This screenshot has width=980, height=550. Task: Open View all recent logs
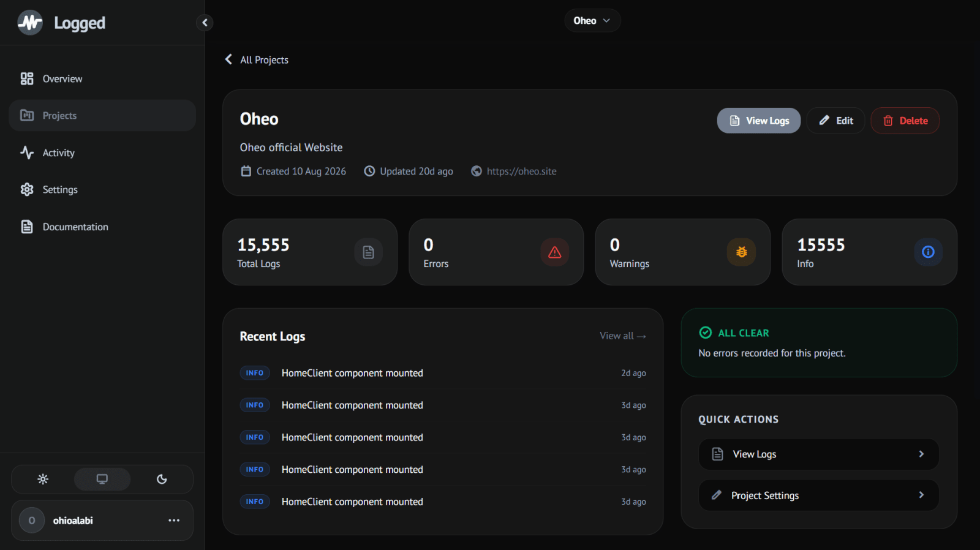(x=623, y=336)
